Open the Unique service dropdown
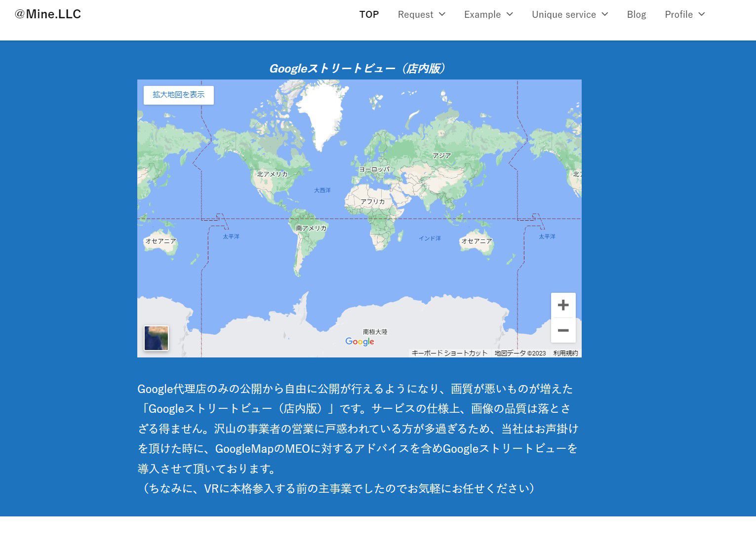756x549 pixels. (x=569, y=14)
